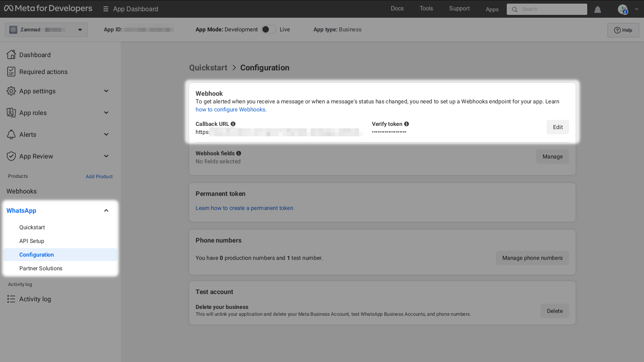This screenshot has height=362, width=644.
Task: Open WhatsApp Quickstart sub-item
Action: [32, 227]
